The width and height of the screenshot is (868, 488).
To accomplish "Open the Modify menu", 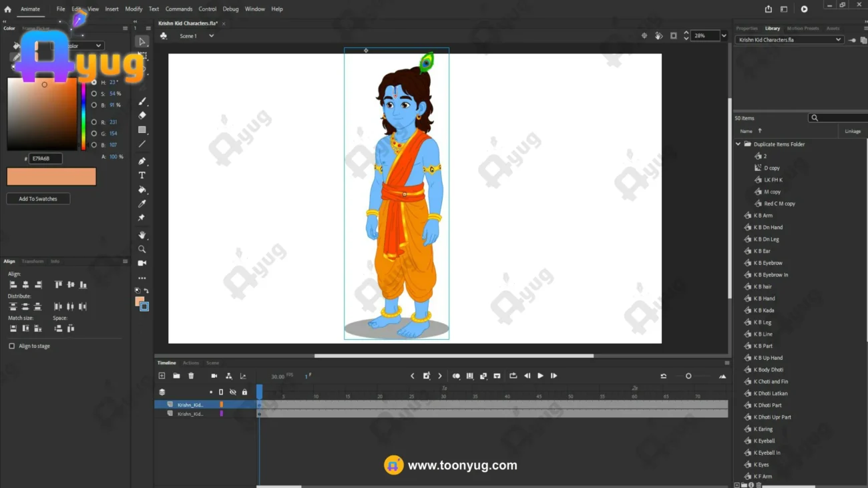I will point(134,9).
